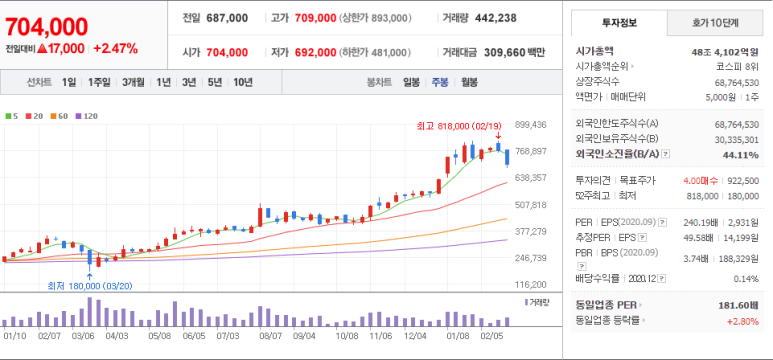Click the 08/07 date on chart axis
773x360 pixels.
tap(270, 336)
